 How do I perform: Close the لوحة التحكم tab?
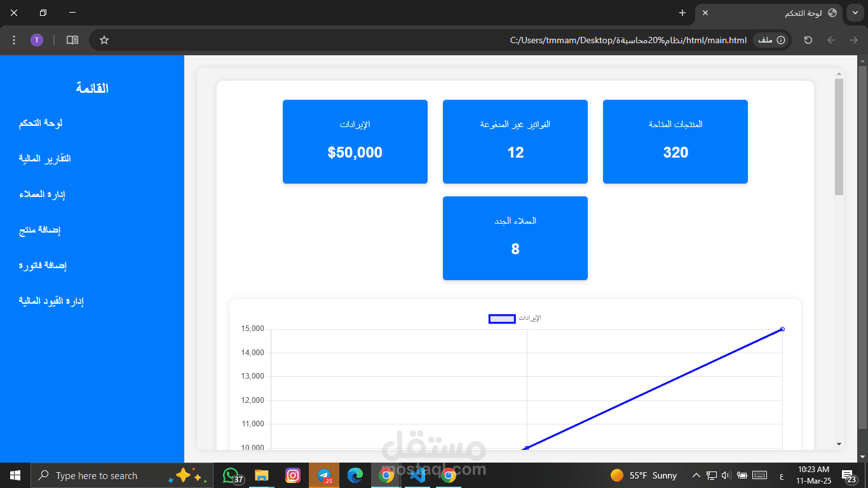point(705,13)
